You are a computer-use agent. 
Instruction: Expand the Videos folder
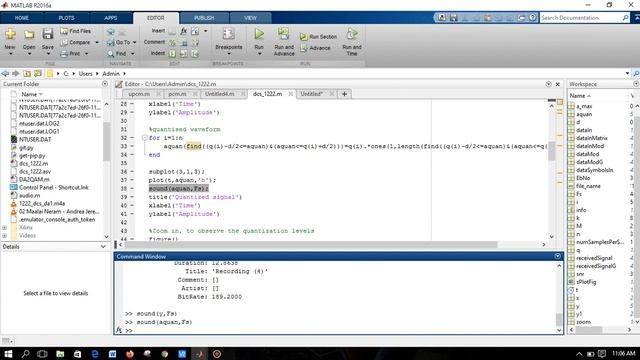coord(4,236)
